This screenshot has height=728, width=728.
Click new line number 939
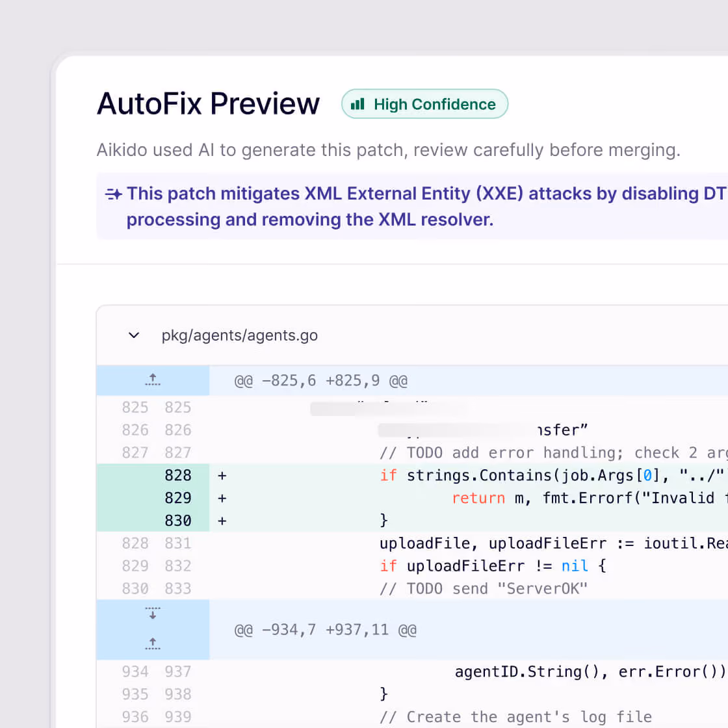178,717
